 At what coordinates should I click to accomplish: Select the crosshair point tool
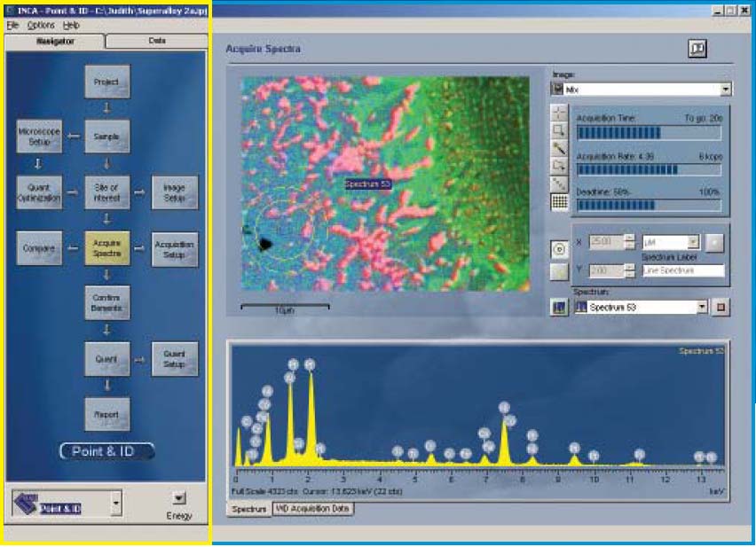559,113
